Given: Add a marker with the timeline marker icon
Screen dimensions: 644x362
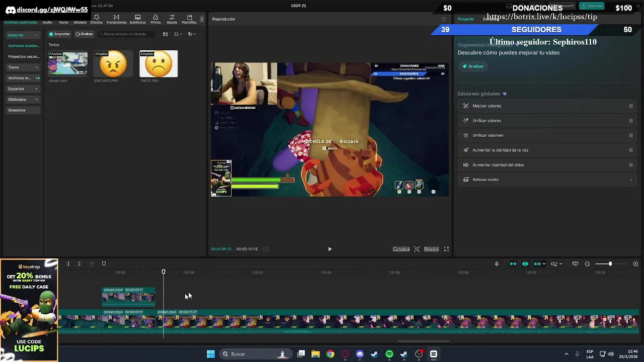Looking at the screenshot, I should 104,264.
